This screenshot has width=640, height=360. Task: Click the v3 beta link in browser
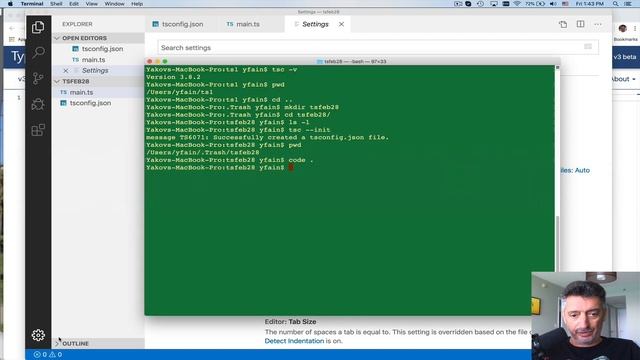[x=625, y=57]
